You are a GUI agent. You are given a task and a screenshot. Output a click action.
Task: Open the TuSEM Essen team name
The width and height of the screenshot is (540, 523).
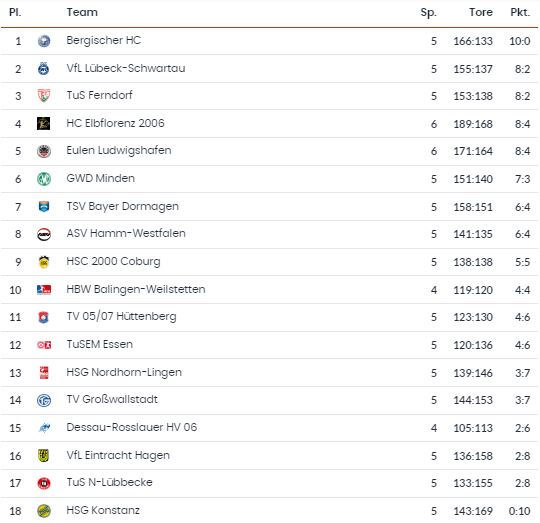tap(100, 344)
